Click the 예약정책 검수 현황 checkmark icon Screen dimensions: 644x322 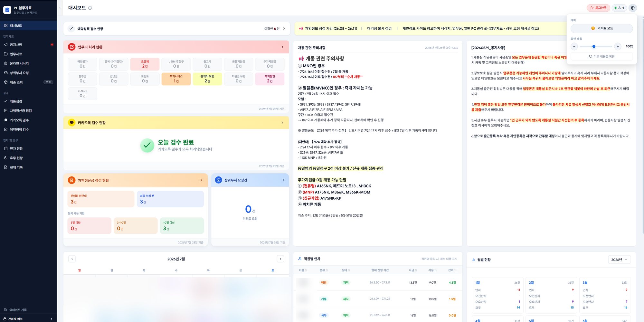pyautogui.click(x=71, y=29)
